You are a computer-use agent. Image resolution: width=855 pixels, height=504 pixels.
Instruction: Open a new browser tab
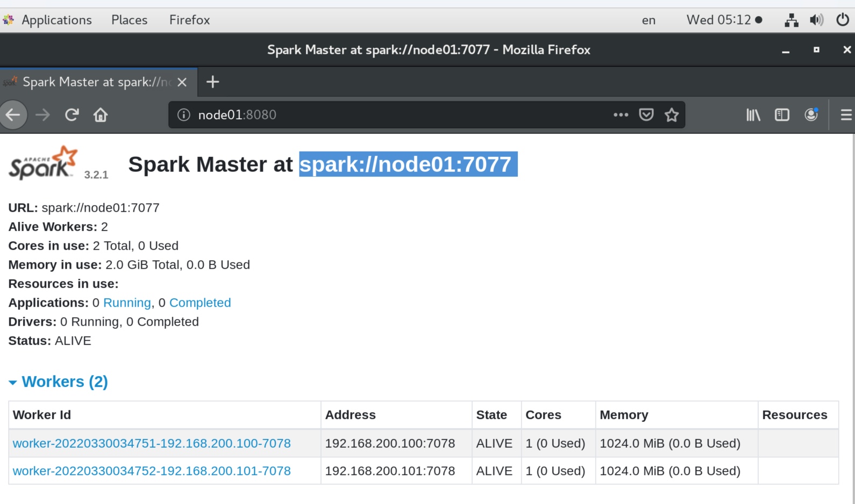point(213,82)
